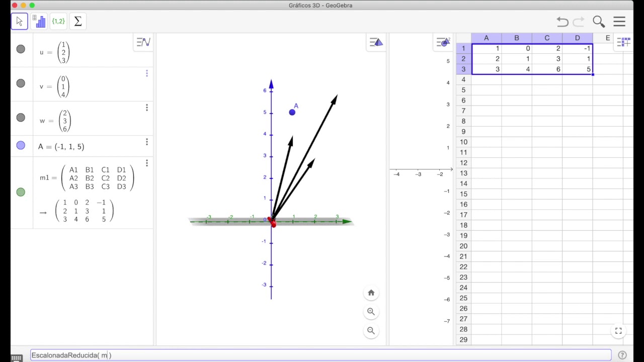The image size is (644, 362).
Task: Select cell B2 containing 1
Action: (x=516, y=59)
